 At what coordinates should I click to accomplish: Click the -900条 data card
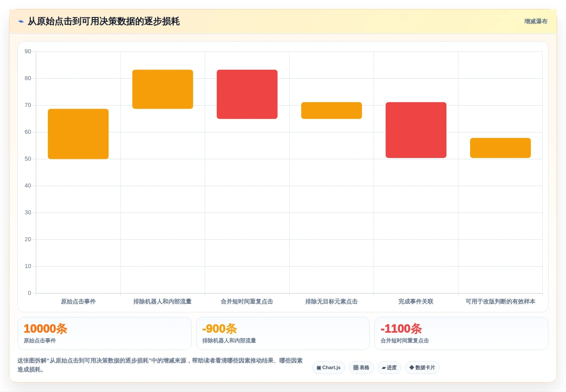[x=283, y=333]
